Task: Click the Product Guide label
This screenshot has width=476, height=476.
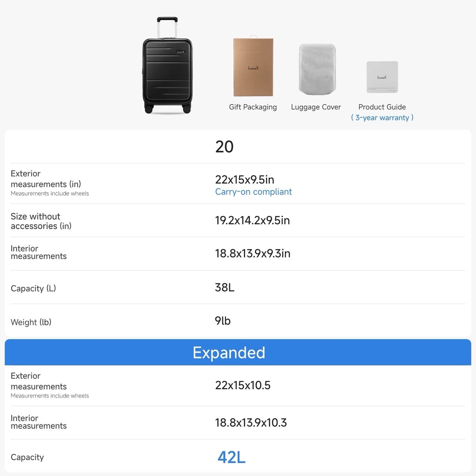Action: 382,107
